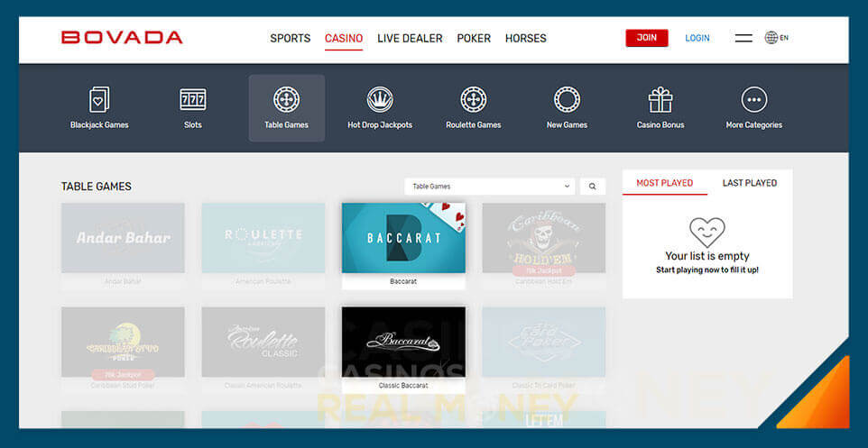Switch to the Last Played tab
Viewport: 868px width, 448px height.
coord(750,183)
